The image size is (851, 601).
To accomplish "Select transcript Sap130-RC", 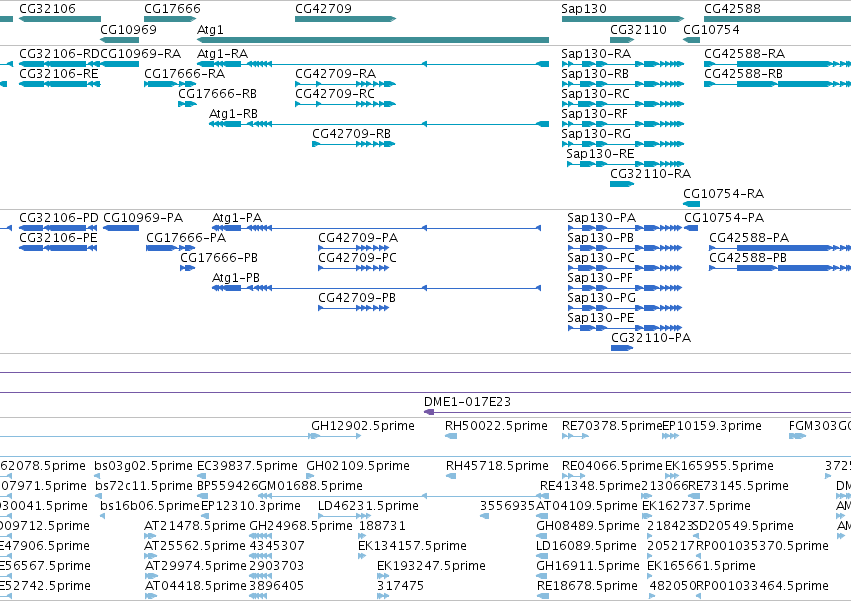I will point(623,104).
